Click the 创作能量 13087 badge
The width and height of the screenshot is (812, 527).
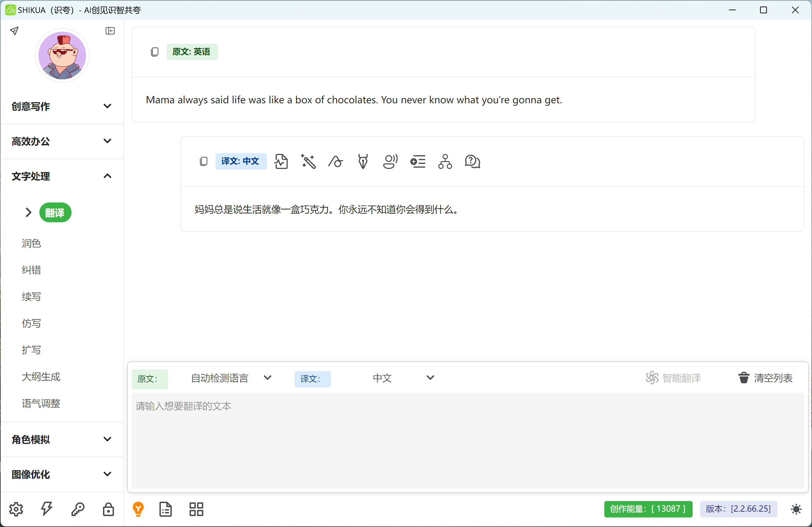click(648, 509)
